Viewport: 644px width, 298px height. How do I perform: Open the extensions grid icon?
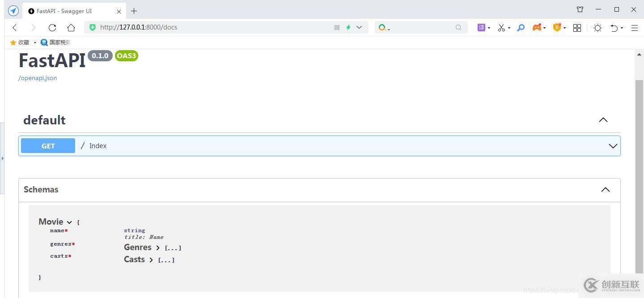click(x=577, y=28)
